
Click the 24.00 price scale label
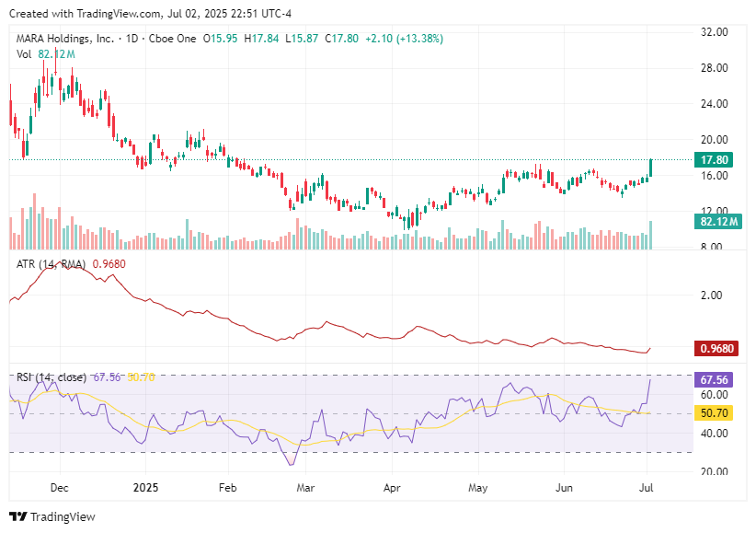[x=714, y=104]
